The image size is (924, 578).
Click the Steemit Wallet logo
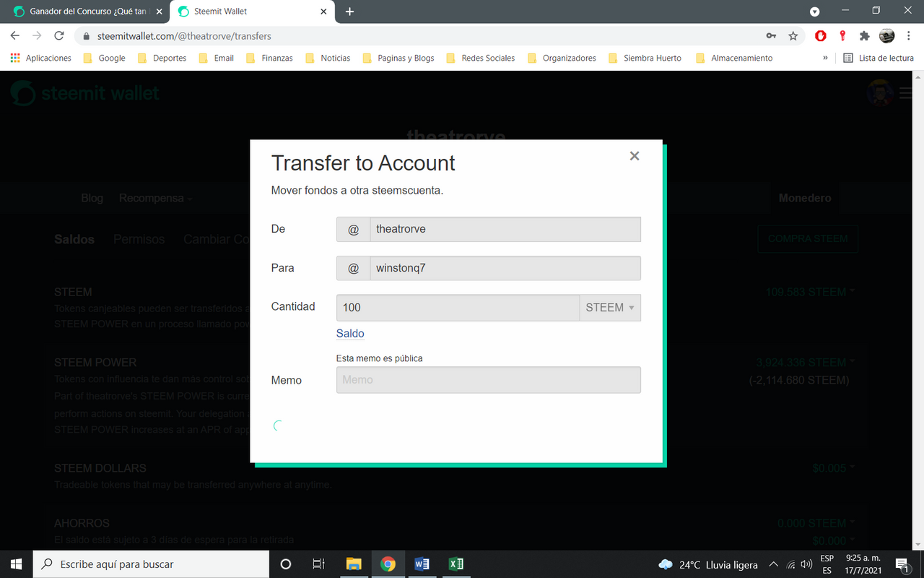[x=84, y=93]
